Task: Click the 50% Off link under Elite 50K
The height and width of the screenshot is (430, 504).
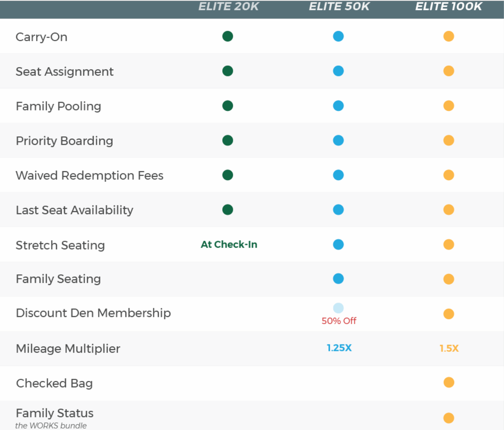Action: [339, 321]
